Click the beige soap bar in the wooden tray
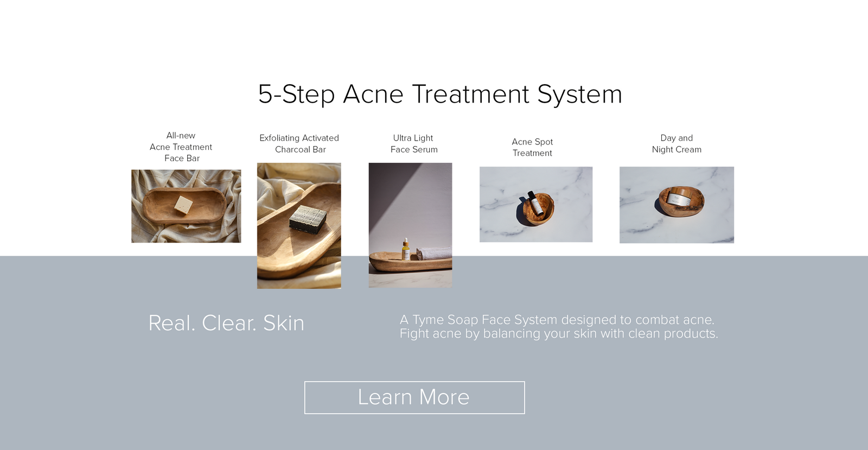The height and width of the screenshot is (450, 868). click(x=183, y=205)
